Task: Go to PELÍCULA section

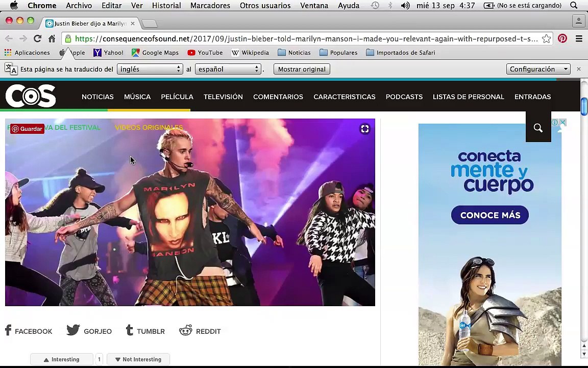Action: click(x=177, y=97)
